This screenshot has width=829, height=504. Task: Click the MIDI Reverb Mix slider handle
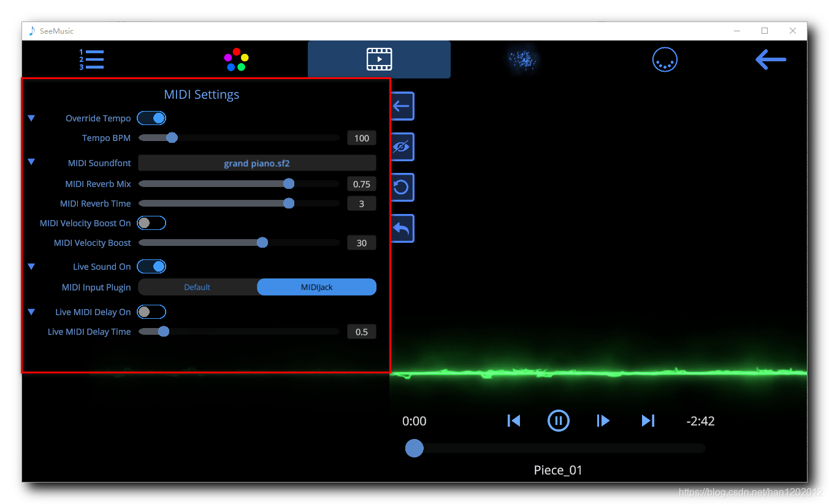click(x=289, y=184)
